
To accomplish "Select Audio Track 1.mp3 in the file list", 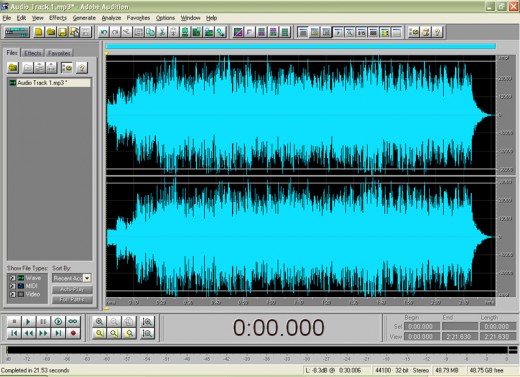I will pos(49,83).
